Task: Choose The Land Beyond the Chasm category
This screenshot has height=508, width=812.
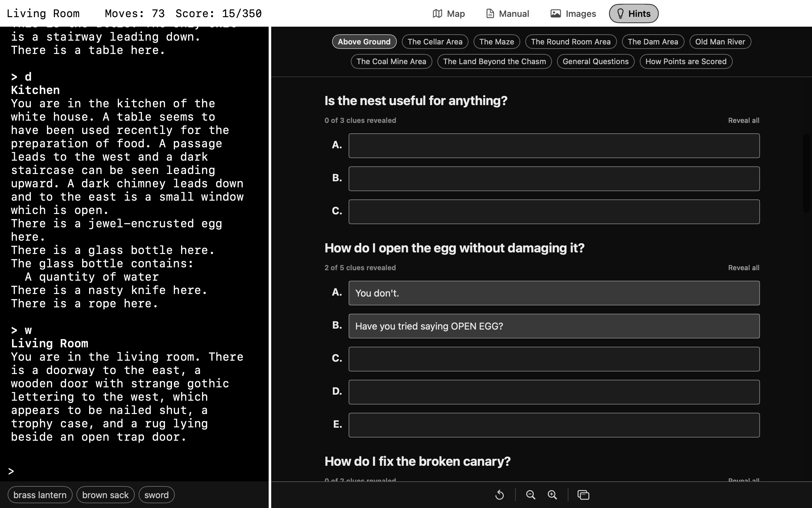Action: point(494,62)
